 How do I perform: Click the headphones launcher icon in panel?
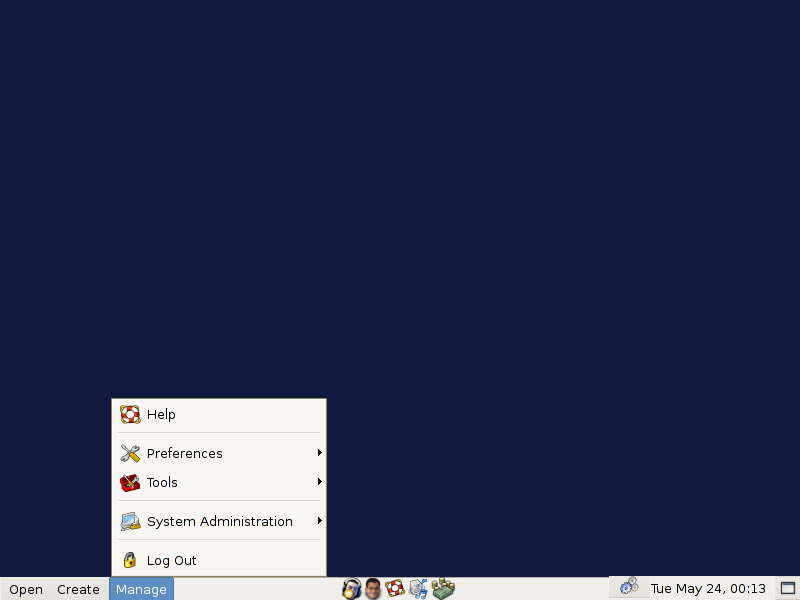[351, 589]
